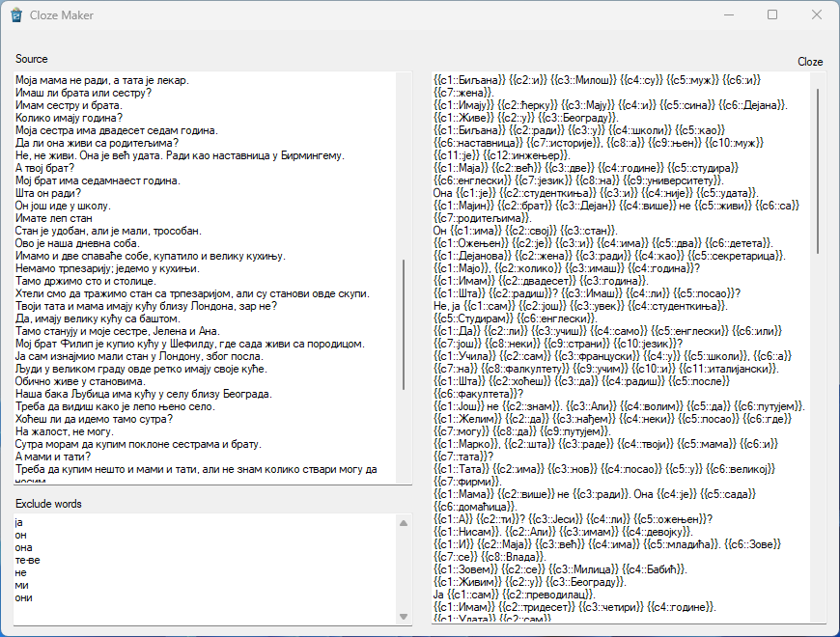Click the Cloze panel label
840x637 pixels.
pyautogui.click(x=809, y=62)
